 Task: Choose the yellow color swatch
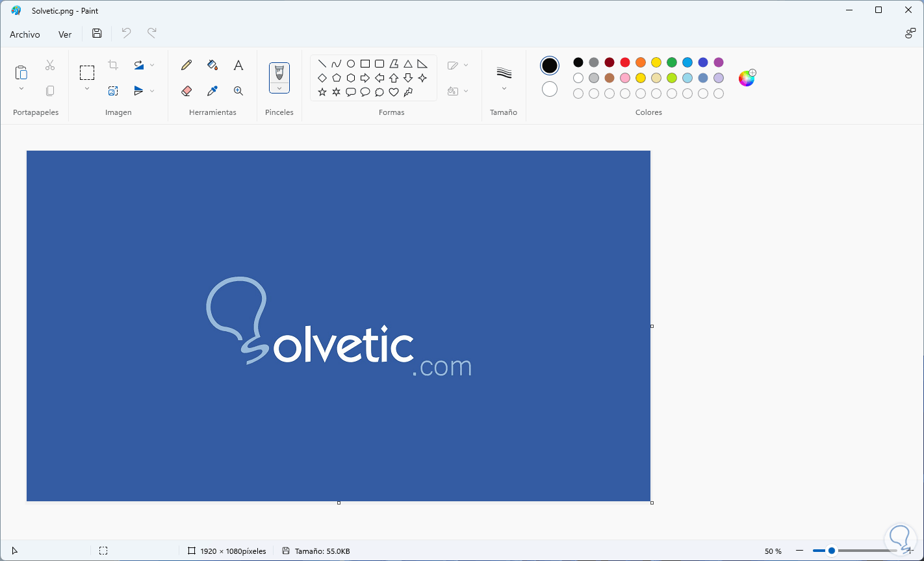[x=656, y=62]
